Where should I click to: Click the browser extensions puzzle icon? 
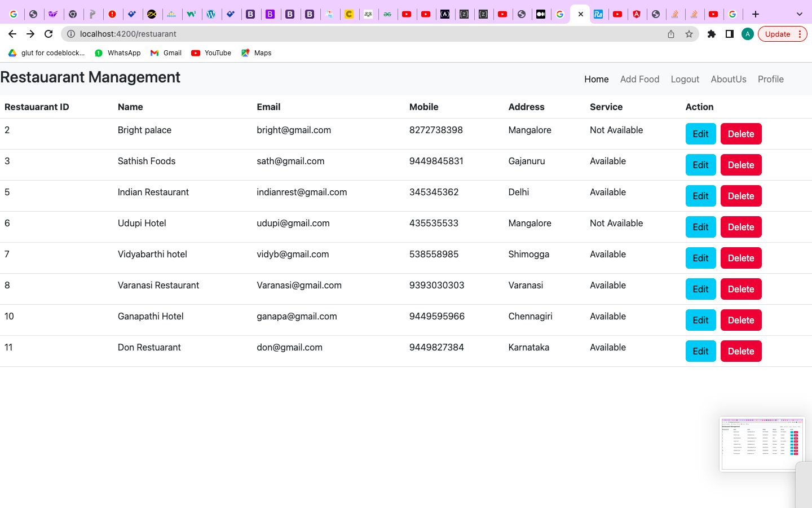[711, 34]
